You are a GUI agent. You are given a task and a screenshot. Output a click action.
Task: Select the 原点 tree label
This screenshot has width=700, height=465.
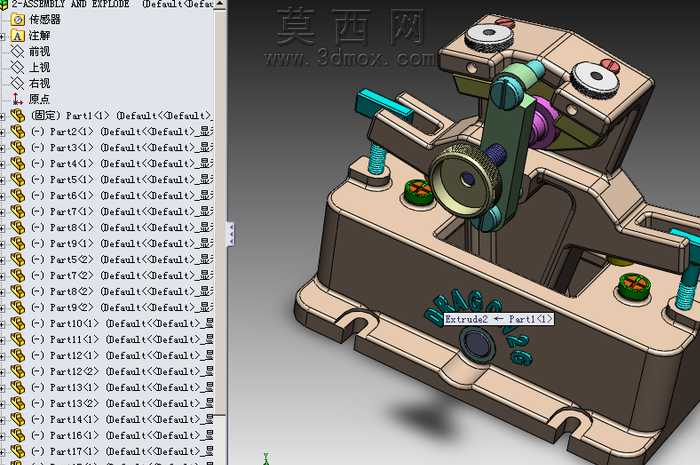click(39, 99)
